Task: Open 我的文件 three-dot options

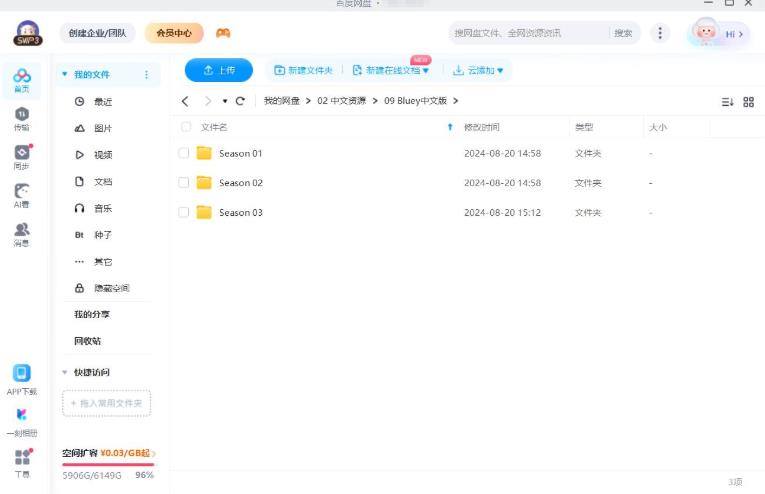Action: click(x=146, y=75)
